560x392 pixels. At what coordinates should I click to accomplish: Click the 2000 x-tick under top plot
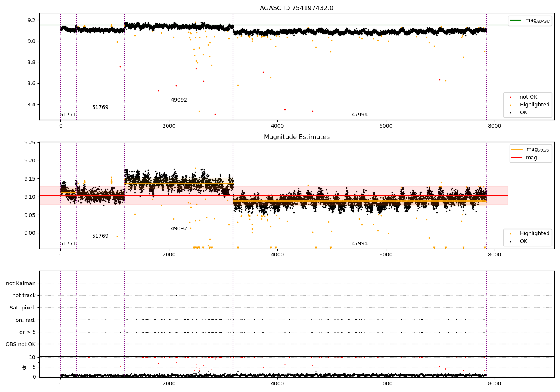[169, 126]
